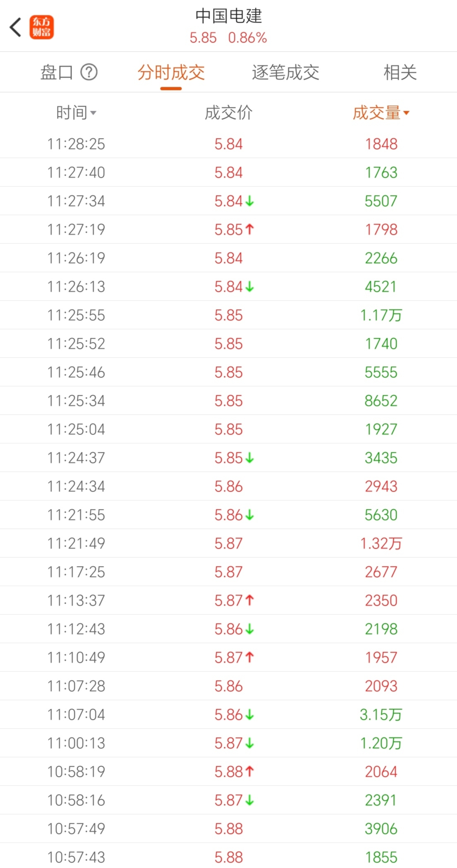
Task: Switch to the 逐笔成交 tab
Action: (x=285, y=72)
